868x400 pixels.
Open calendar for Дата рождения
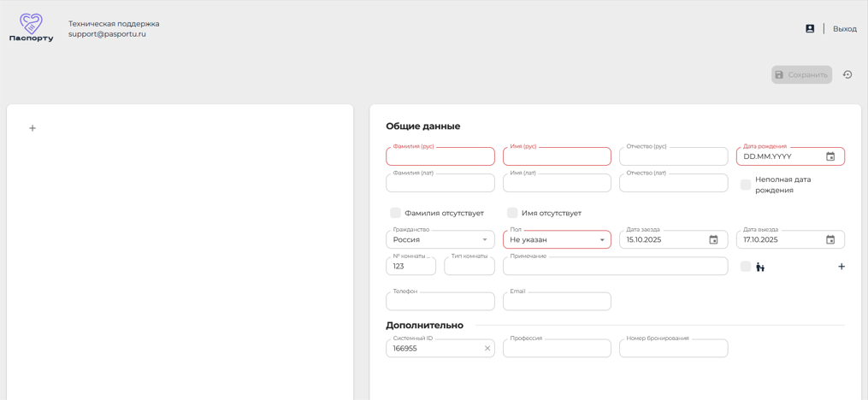[x=830, y=156]
